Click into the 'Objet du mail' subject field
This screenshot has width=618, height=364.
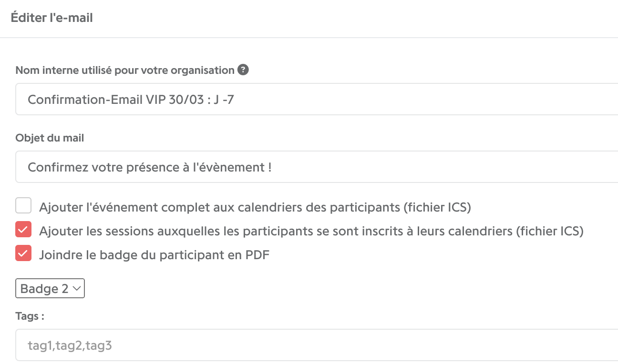tap(317, 167)
